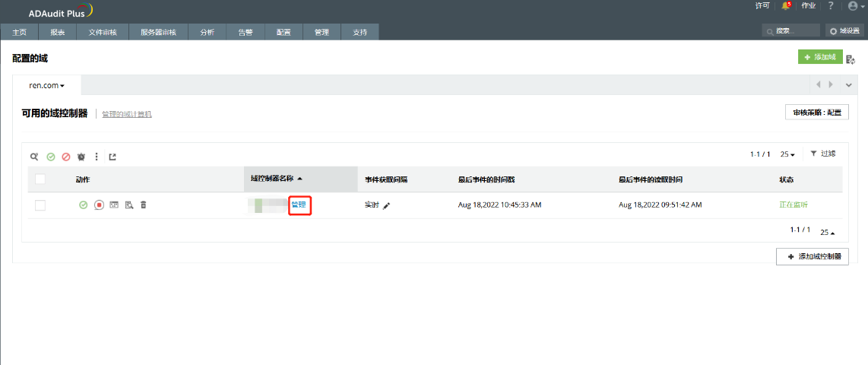The width and height of the screenshot is (868, 365).
Task: Click the 作业 link in the top bar
Action: click(809, 5)
